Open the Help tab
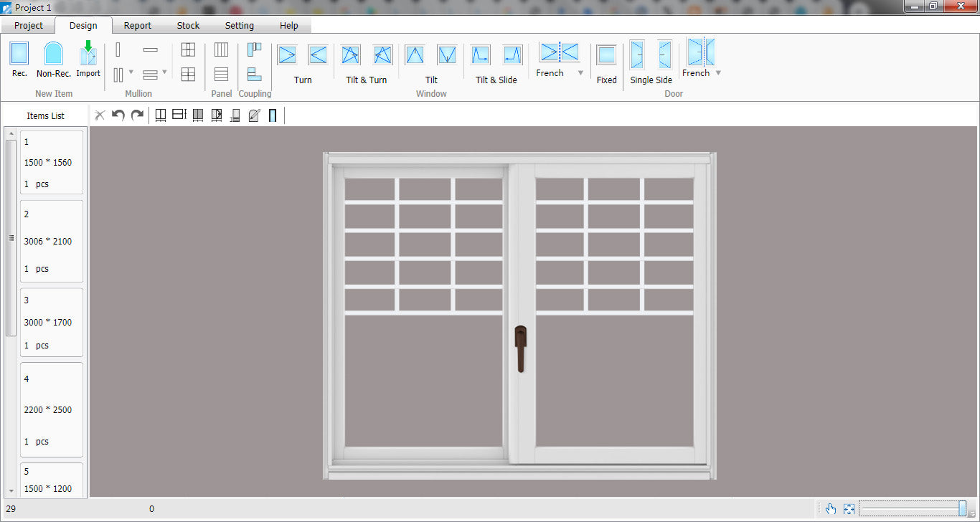980x522 pixels. [x=289, y=25]
